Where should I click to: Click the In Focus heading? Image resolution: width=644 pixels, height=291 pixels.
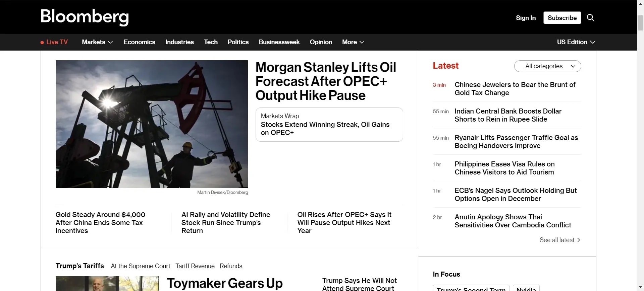click(446, 274)
